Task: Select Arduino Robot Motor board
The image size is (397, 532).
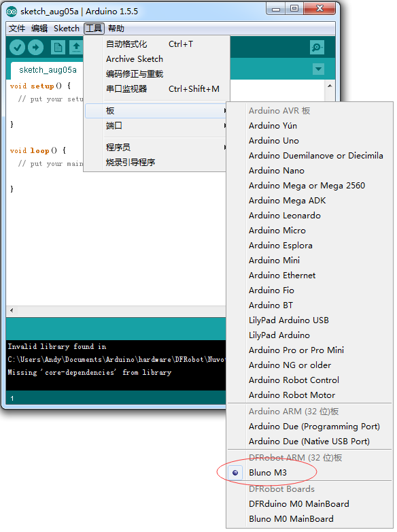Action: coord(310,395)
